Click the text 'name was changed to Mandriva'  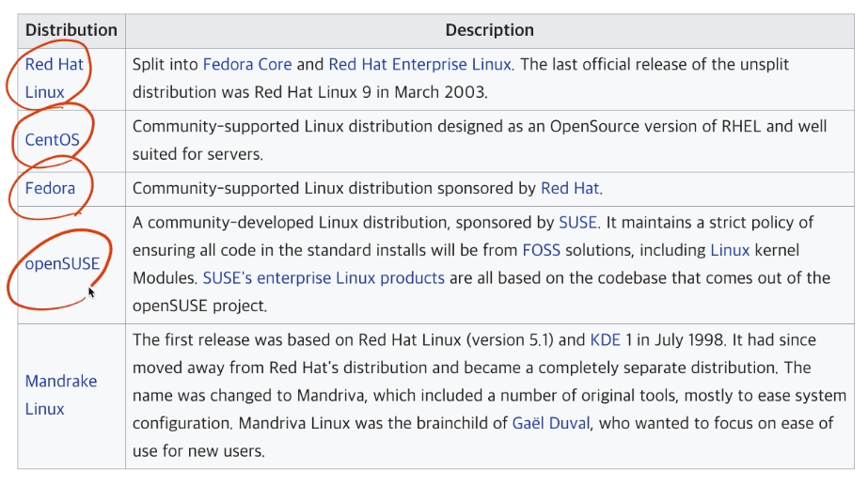click(x=248, y=396)
